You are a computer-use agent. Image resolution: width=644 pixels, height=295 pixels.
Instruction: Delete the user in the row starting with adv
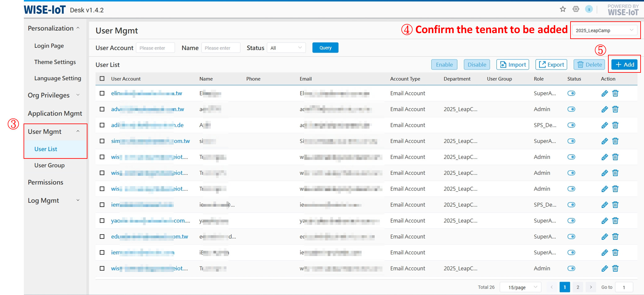[615, 109]
